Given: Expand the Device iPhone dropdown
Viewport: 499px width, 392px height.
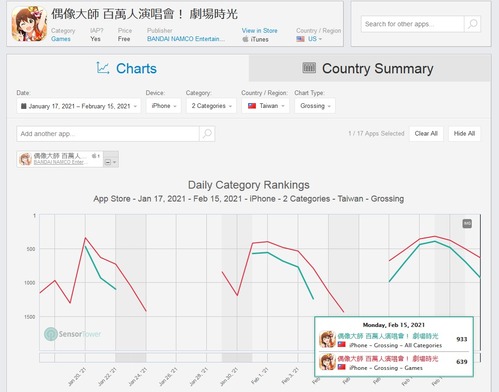Looking at the screenshot, I should tap(163, 106).
